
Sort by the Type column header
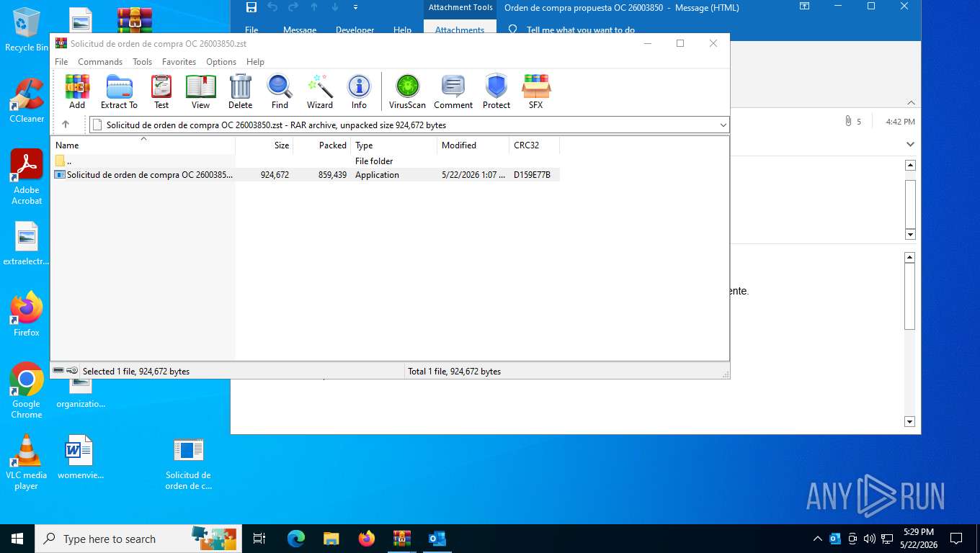pos(393,145)
